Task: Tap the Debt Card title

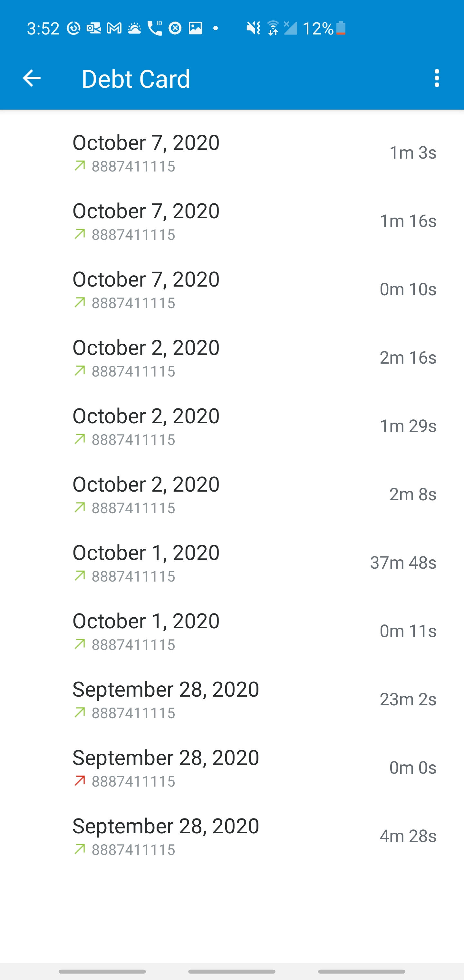Action: pyautogui.click(x=136, y=79)
